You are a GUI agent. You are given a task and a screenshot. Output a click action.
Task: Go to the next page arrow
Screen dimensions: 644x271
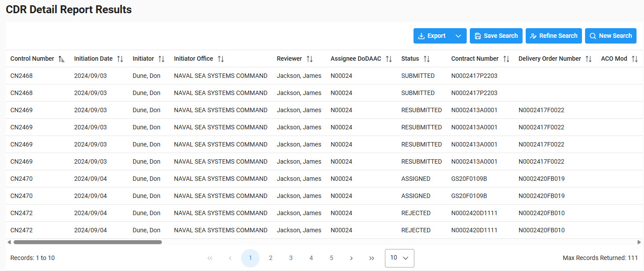point(351,258)
